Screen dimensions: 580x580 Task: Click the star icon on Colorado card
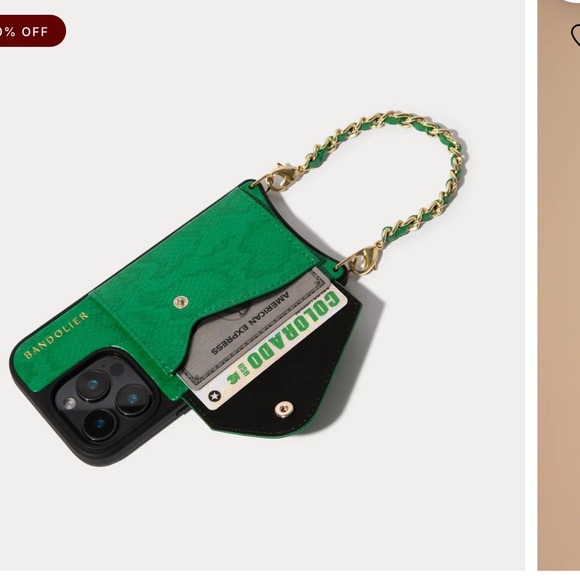(x=215, y=396)
